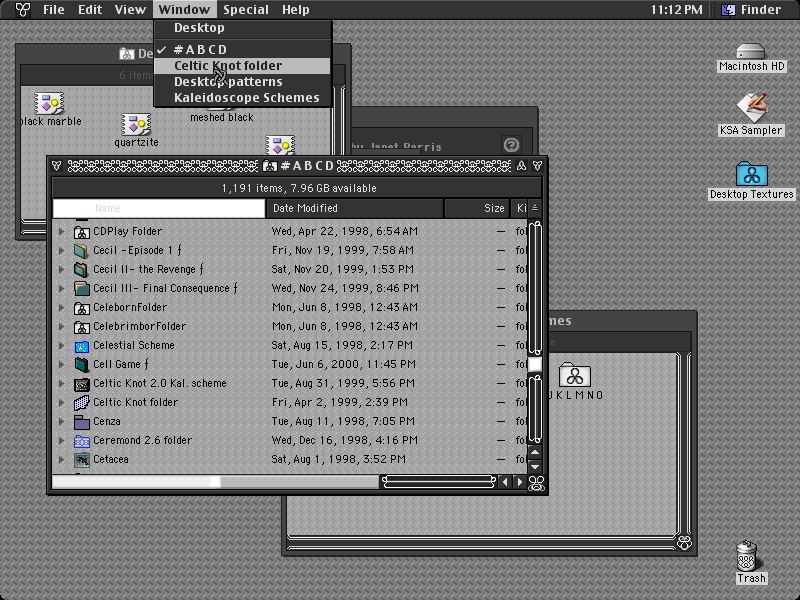The width and height of the screenshot is (800, 600).
Task: Click the vertical scrollbar down arrow
Action: [x=535, y=467]
